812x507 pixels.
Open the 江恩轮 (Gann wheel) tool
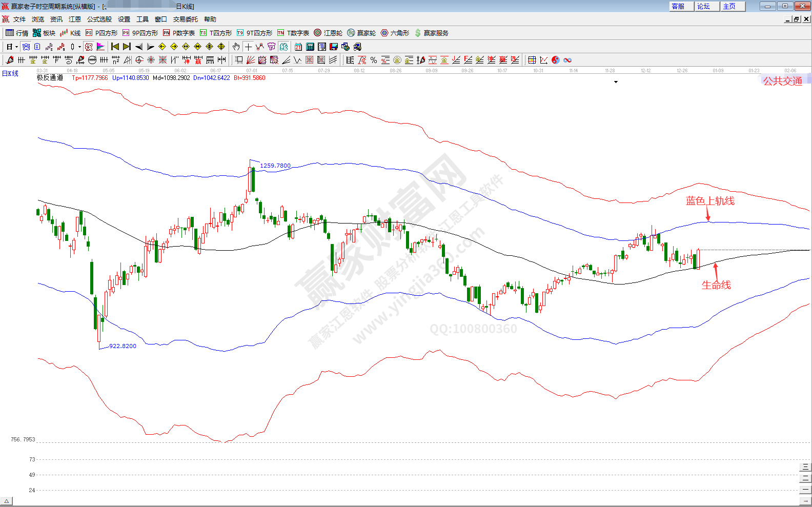[328, 33]
